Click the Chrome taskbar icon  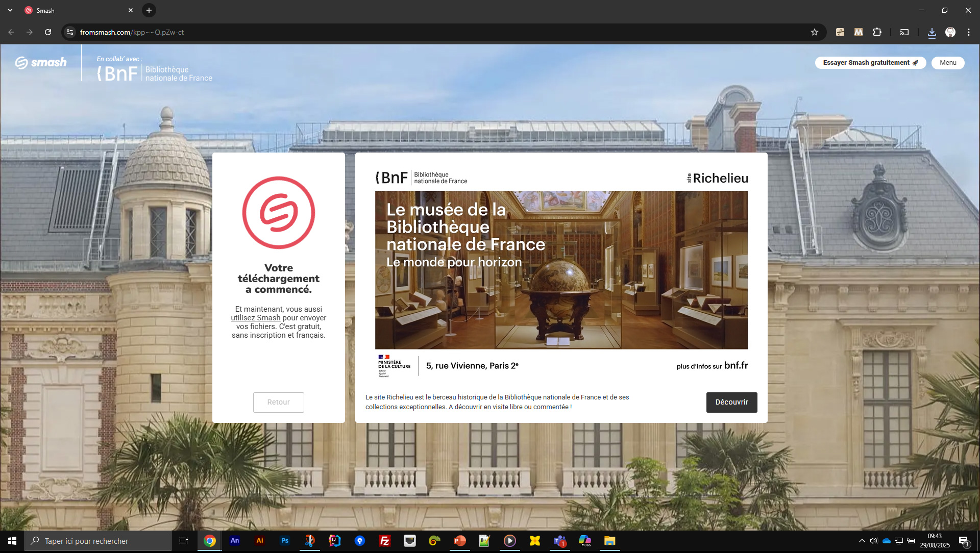[x=210, y=541]
